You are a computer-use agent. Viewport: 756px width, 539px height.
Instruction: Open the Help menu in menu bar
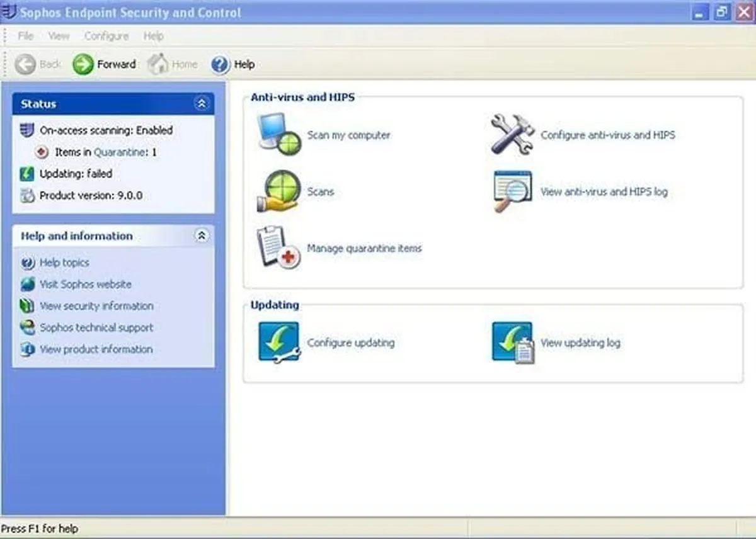click(x=153, y=36)
